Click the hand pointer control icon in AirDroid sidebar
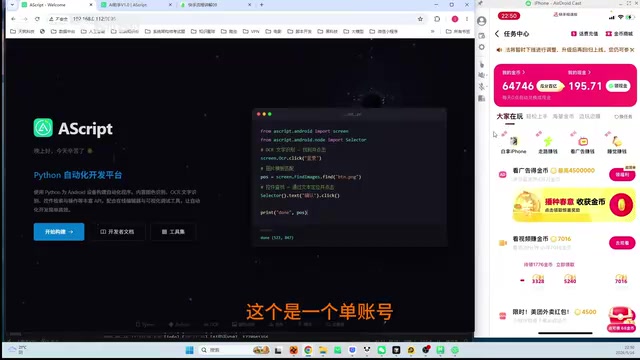The width and height of the screenshot is (640, 360). (482, 64)
